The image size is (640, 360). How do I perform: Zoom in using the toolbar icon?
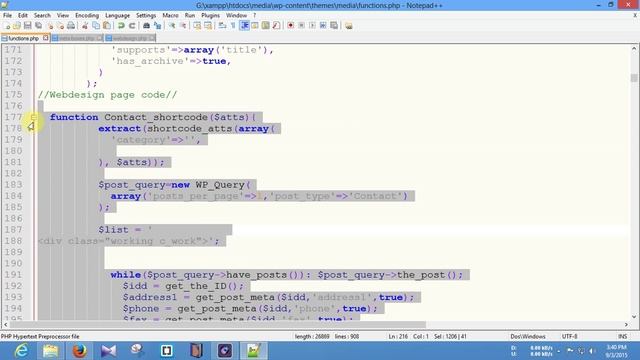tap(172, 26)
